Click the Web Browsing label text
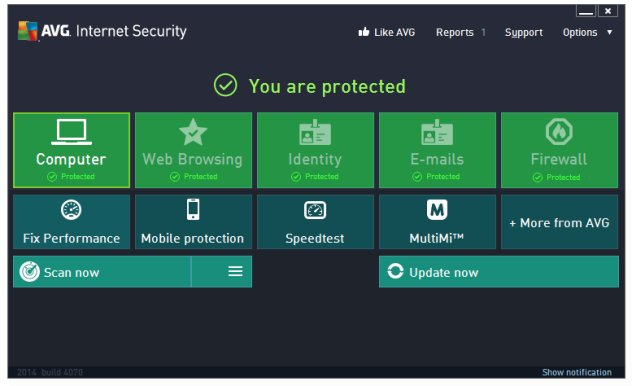 coord(193,159)
